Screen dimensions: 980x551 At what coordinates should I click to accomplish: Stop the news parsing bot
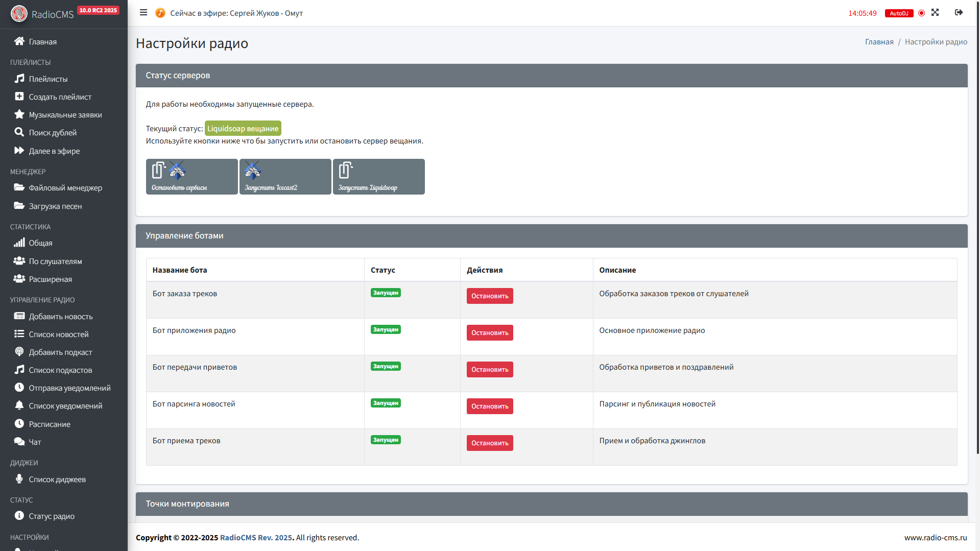[489, 406]
